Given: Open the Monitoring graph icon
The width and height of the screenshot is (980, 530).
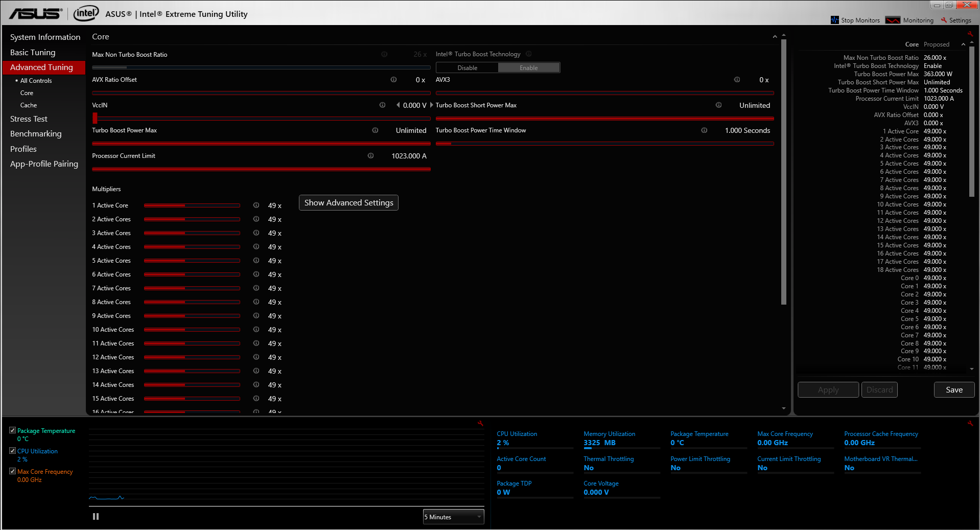Looking at the screenshot, I should coord(893,20).
